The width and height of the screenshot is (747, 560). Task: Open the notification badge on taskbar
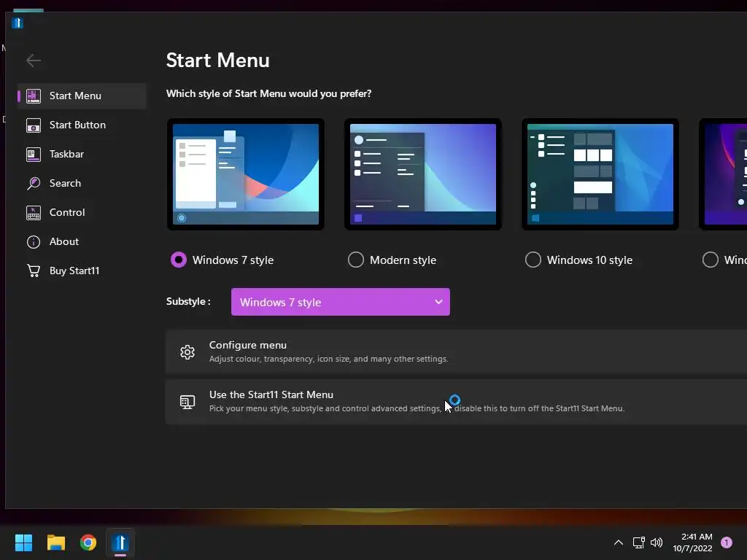click(x=727, y=542)
